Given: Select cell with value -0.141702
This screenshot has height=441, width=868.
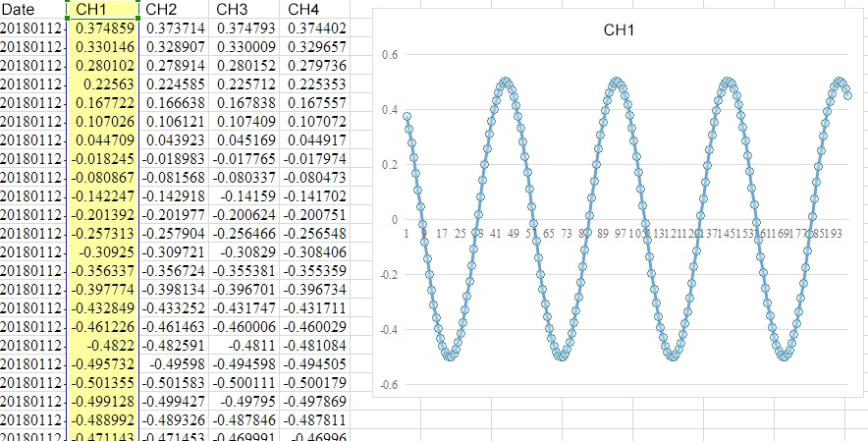Looking at the screenshot, I should click(316, 195).
